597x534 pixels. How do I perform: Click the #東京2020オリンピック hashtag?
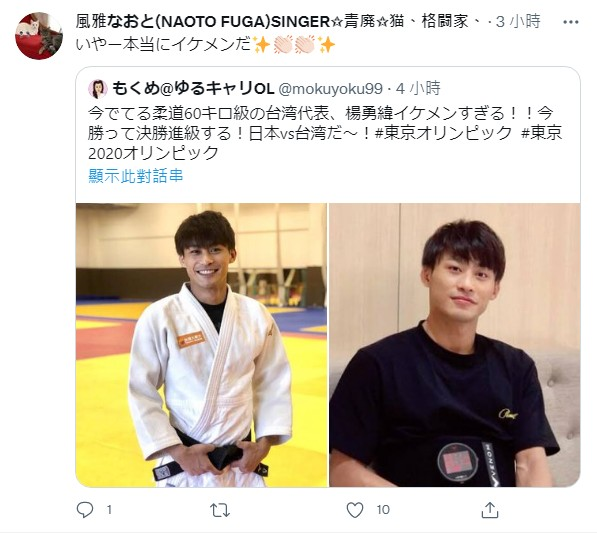[x=325, y=143]
